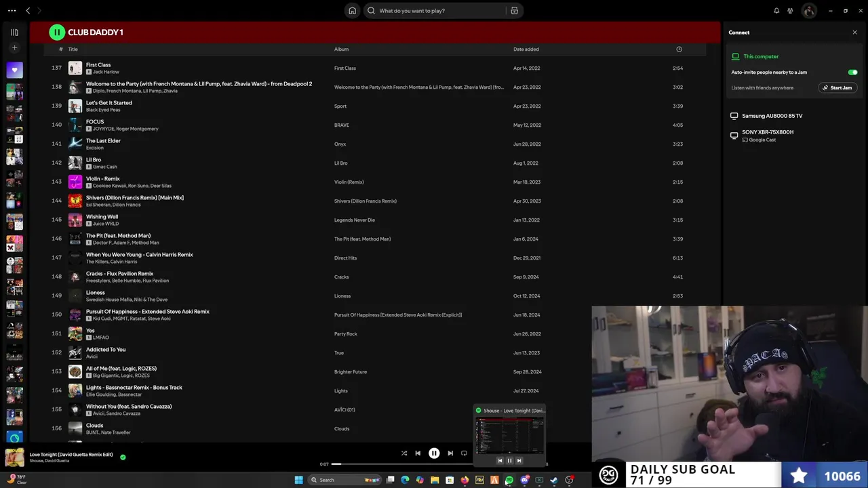Go forward with the navigation arrow
868x488 pixels.
coord(39,11)
